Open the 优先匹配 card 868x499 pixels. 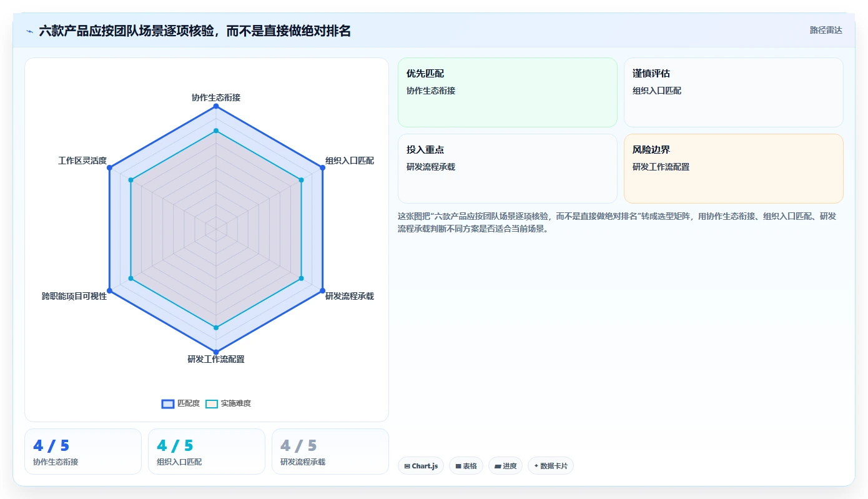[508, 92]
